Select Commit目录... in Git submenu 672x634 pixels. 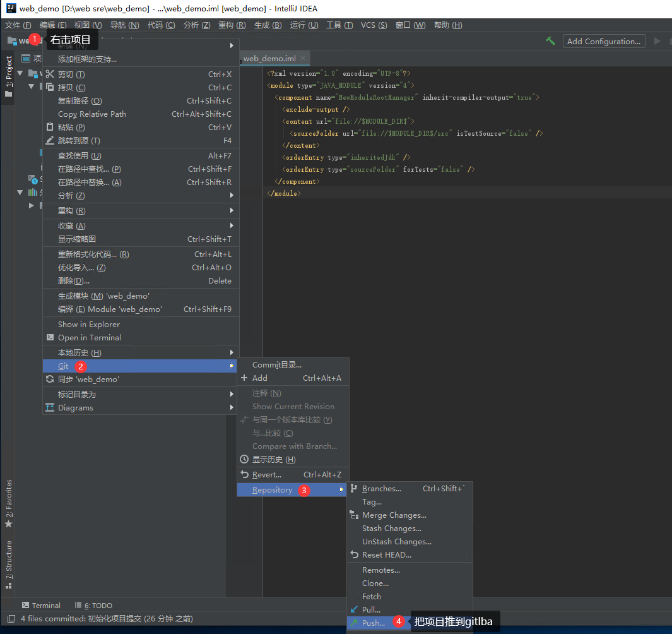tap(293, 364)
